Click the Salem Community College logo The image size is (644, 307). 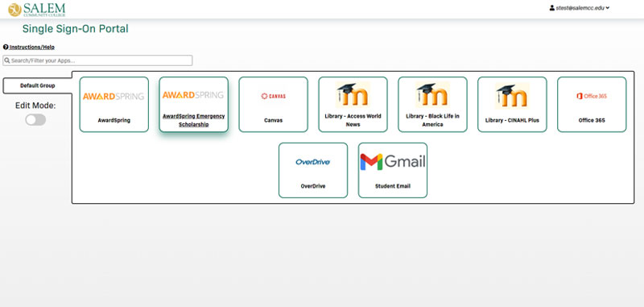pos(37,9)
